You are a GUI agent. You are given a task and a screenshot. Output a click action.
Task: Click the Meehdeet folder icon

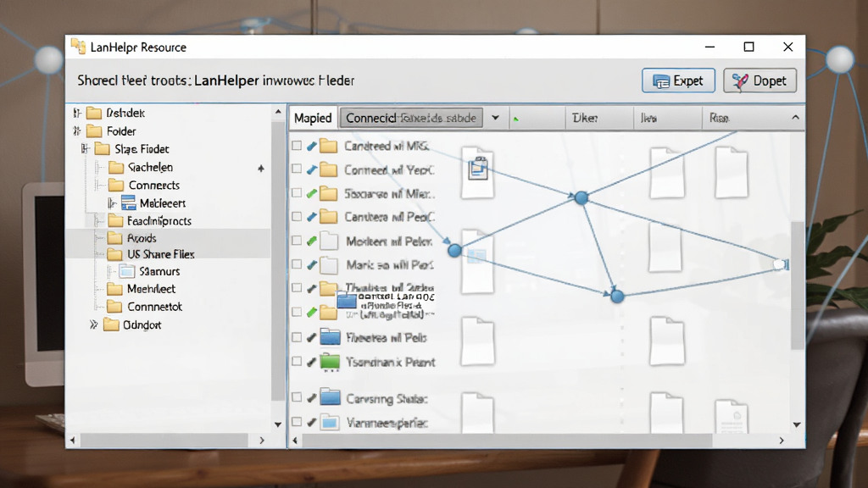coord(114,289)
